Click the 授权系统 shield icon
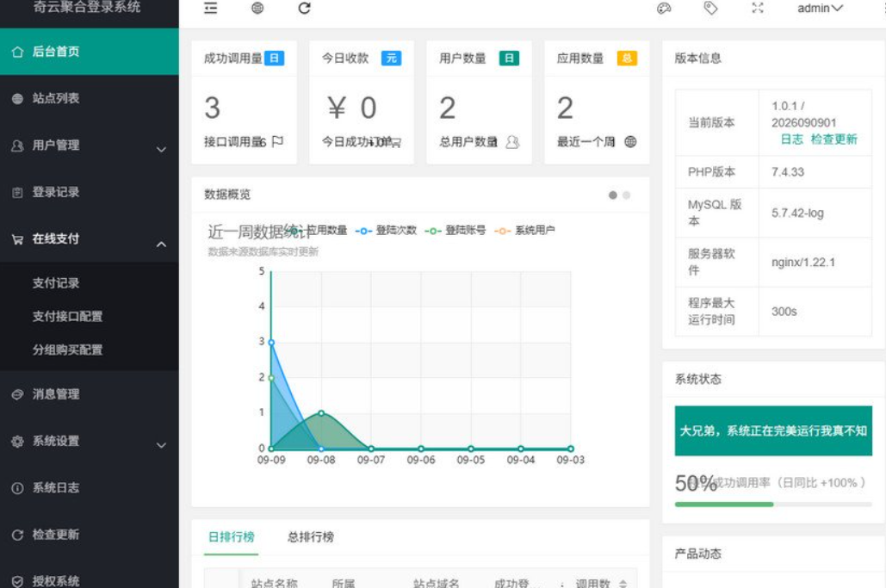The width and height of the screenshot is (886, 588). pyautogui.click(x=17, y=581)
